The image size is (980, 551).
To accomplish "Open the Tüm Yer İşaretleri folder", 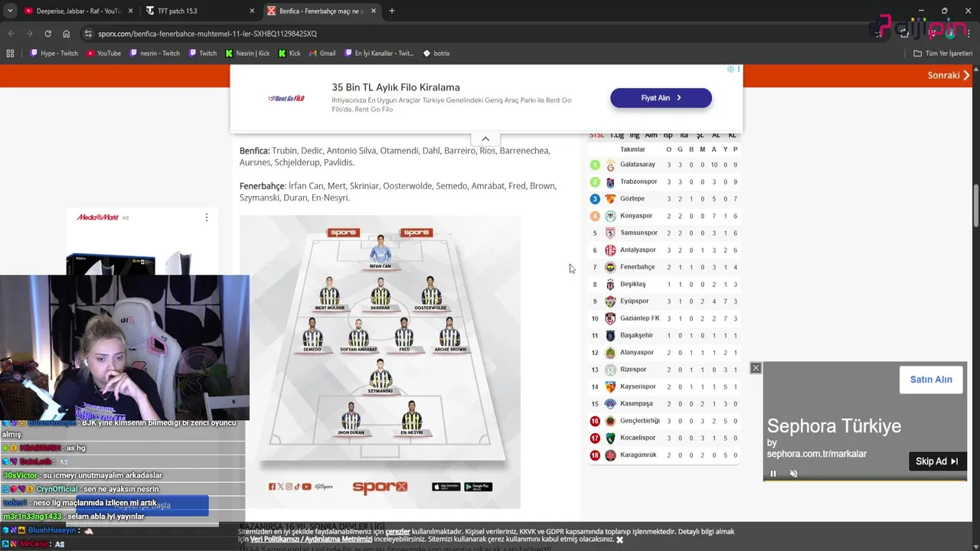I will [x=942, y=54].
